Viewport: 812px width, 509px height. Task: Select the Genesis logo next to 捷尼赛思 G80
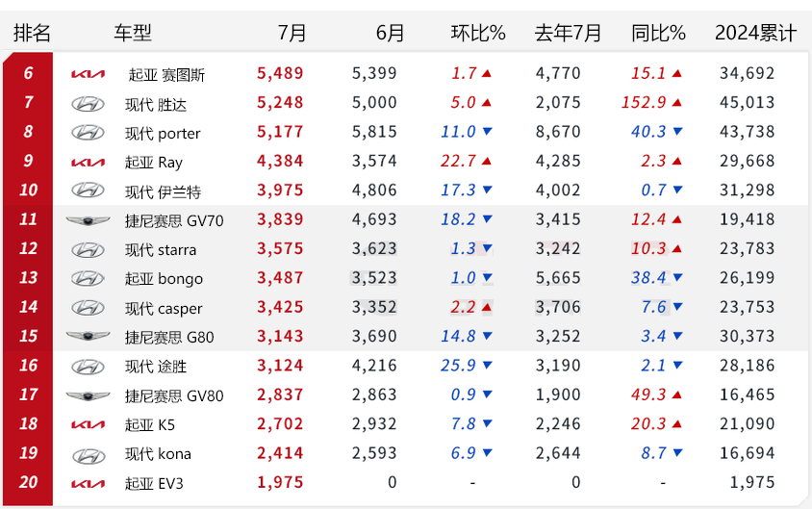88,337
